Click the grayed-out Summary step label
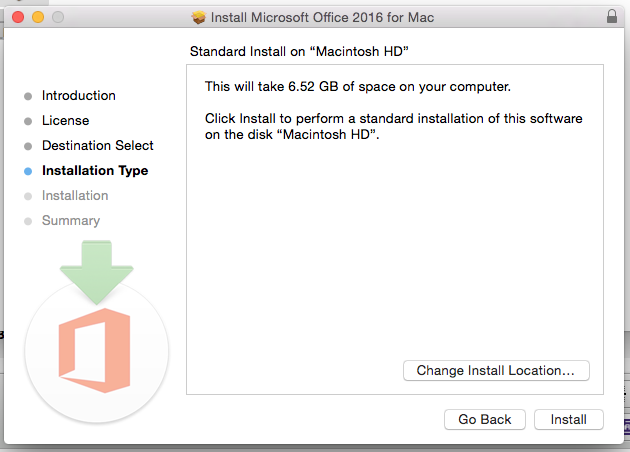630x452 pixels. 71,221
